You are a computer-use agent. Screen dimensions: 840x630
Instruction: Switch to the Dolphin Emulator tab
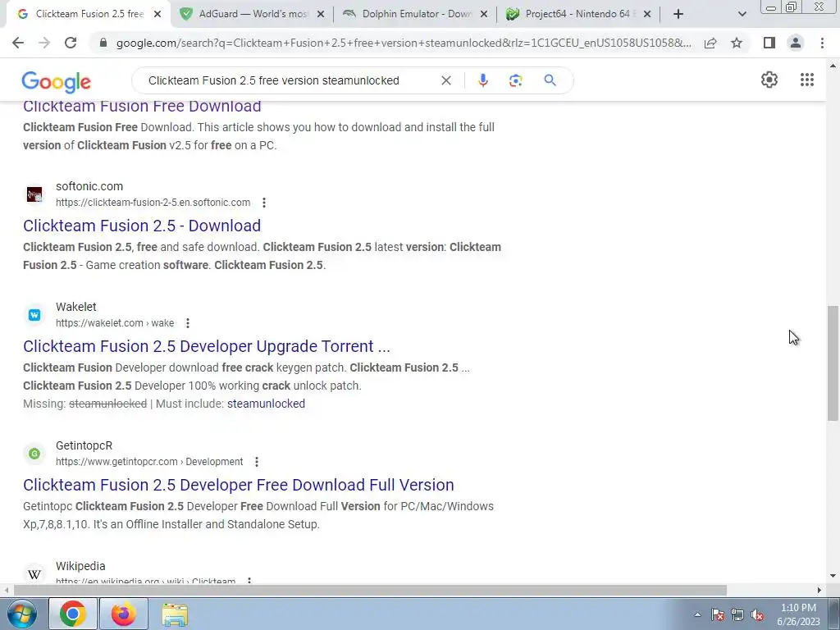415,14
